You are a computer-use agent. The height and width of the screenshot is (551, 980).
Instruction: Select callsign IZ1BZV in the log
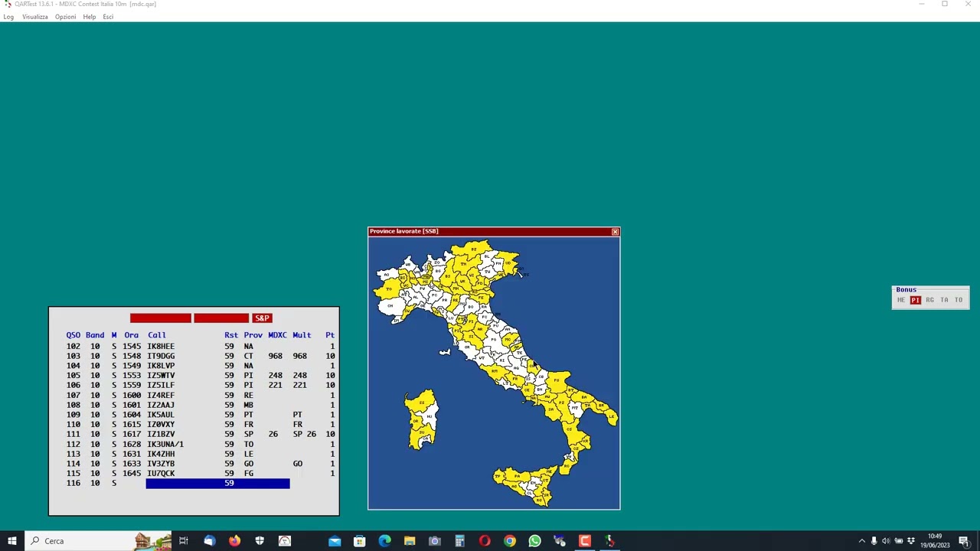coord(161,434)
